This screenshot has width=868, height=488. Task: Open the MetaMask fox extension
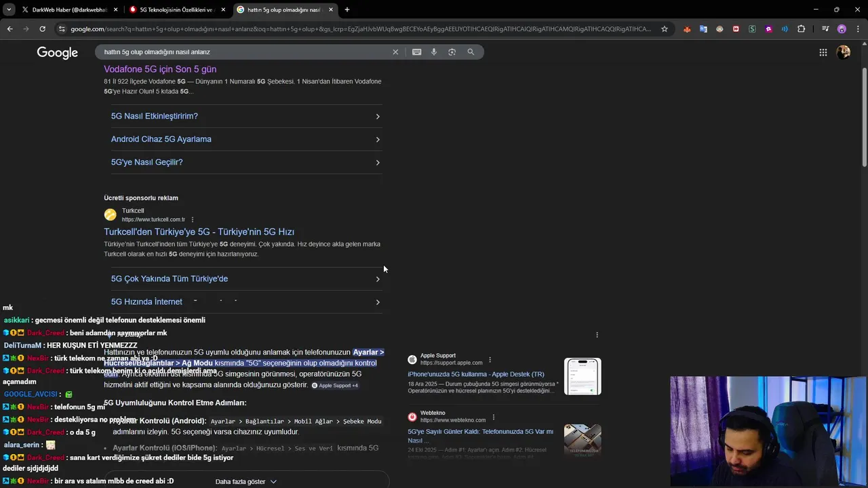[687, 29]
